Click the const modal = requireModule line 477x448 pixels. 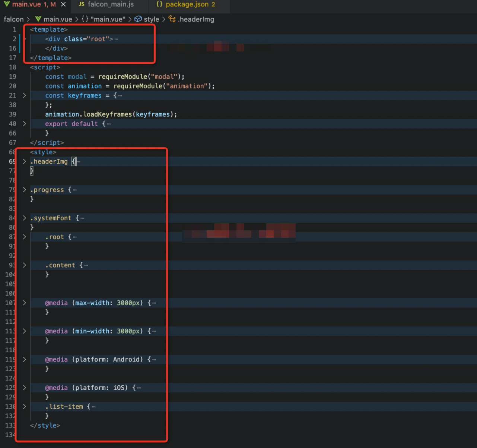[115, 76]
